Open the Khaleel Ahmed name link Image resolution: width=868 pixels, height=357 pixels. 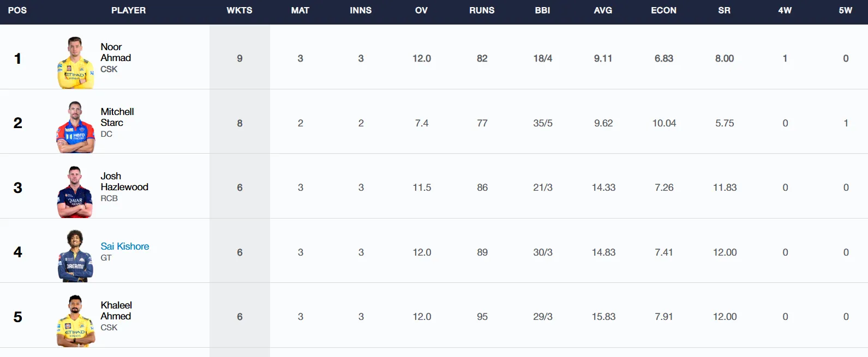pos(116,311)
